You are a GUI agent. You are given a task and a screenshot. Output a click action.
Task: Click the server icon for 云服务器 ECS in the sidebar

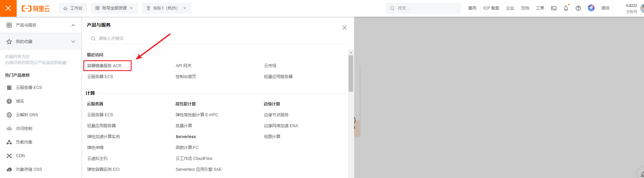point(9,88)
